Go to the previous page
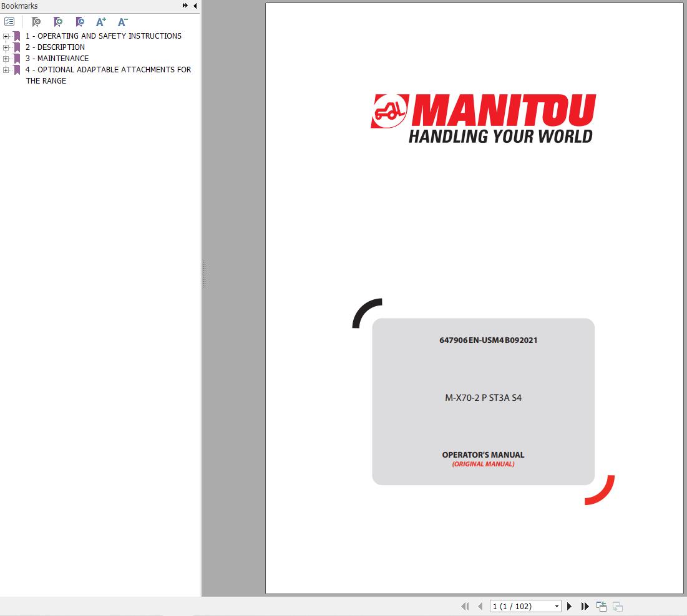The image size is (687, 616). [480, 607]
